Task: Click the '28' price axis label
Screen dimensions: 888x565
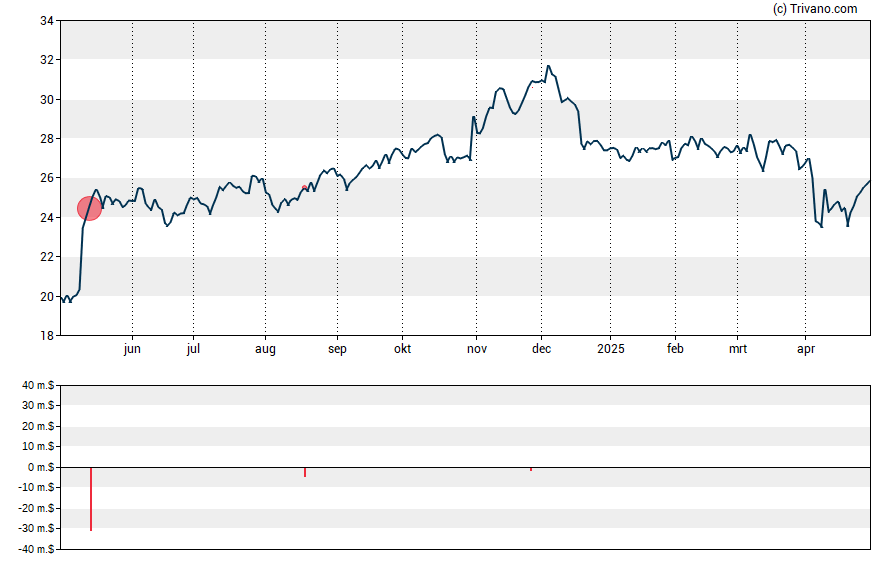Action: click(x=47, y=139)
